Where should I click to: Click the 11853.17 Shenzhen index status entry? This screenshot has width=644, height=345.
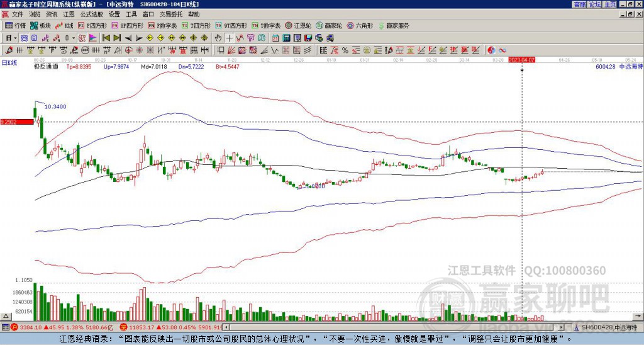tap(171, 327)
